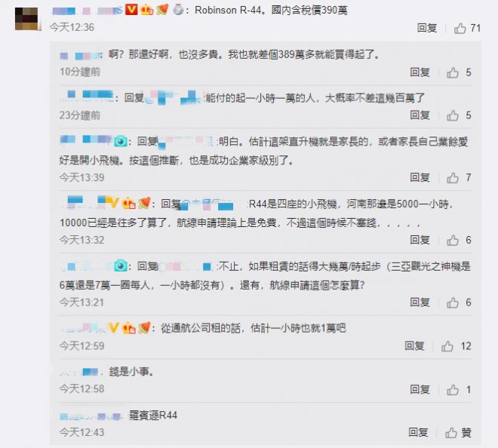Like the 今天13:32 R44 四座 comment
Viewport: 498px width, 448px height.
coord(452,240)
